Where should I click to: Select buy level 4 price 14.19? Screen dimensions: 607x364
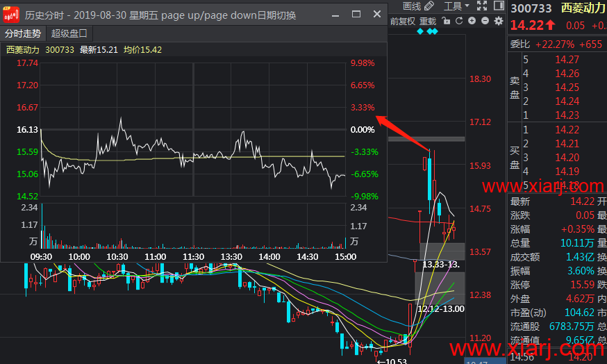(x=567, y=172)
